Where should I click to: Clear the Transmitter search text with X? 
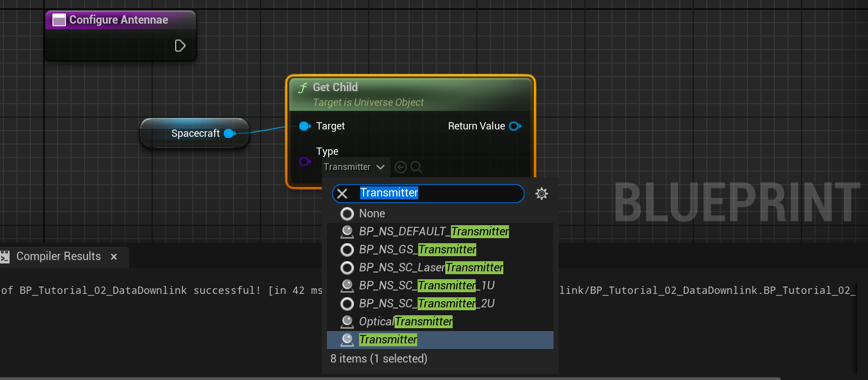pos(342,194)
